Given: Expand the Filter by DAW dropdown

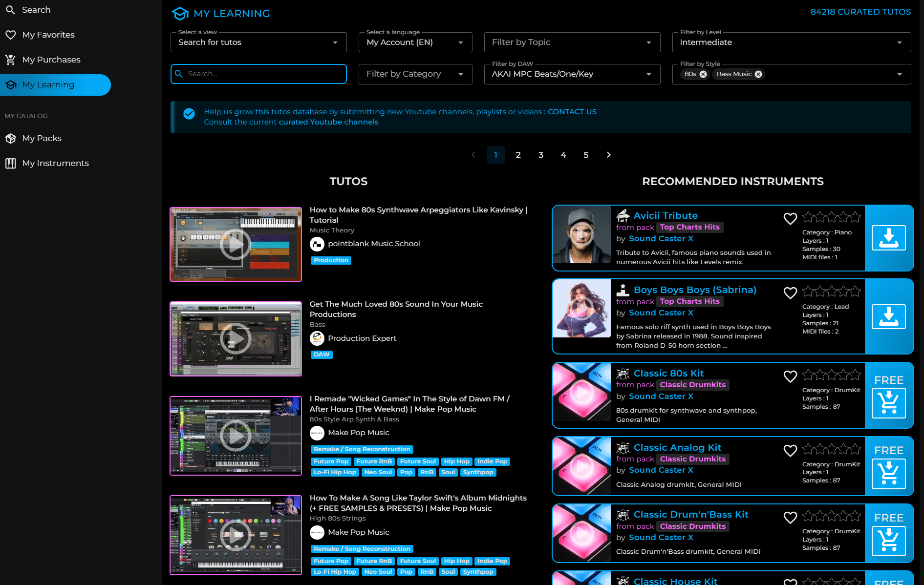Looking at the screenshot, I should [572, 74].
